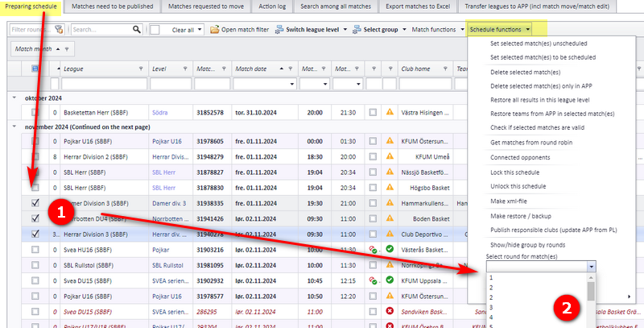644x328 pixels.
Task: Click the League column filter field
Action: (105, 85)
